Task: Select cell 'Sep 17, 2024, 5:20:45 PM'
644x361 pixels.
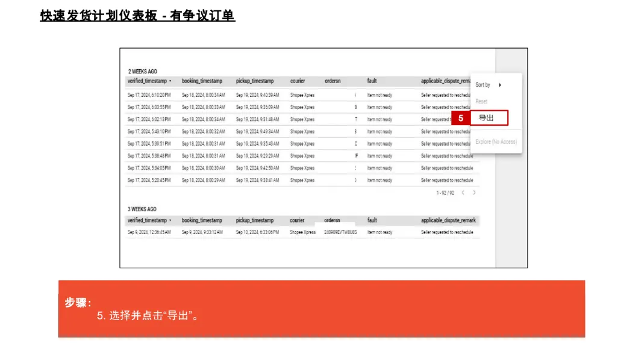Action: tap(149, 180)
